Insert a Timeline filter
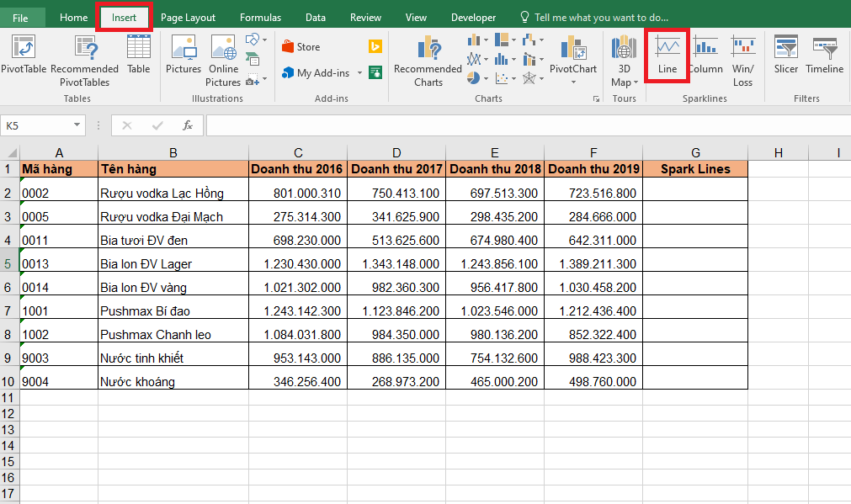The height and width of the screenshot is (504, 851). [824, 55]
